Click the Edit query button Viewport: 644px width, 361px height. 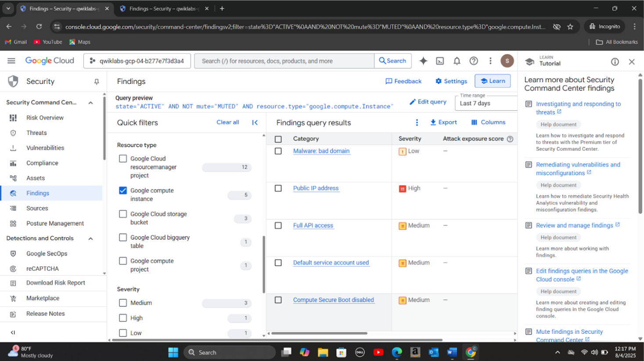428,102
